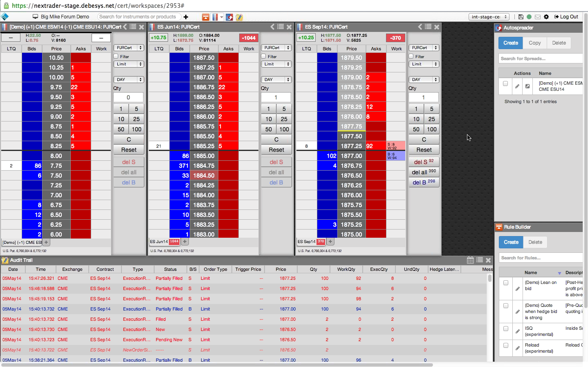Open the int-stage-cert environment dropdown
The image size is (588, 367).
pyautogui.click(x=489, y=17)
